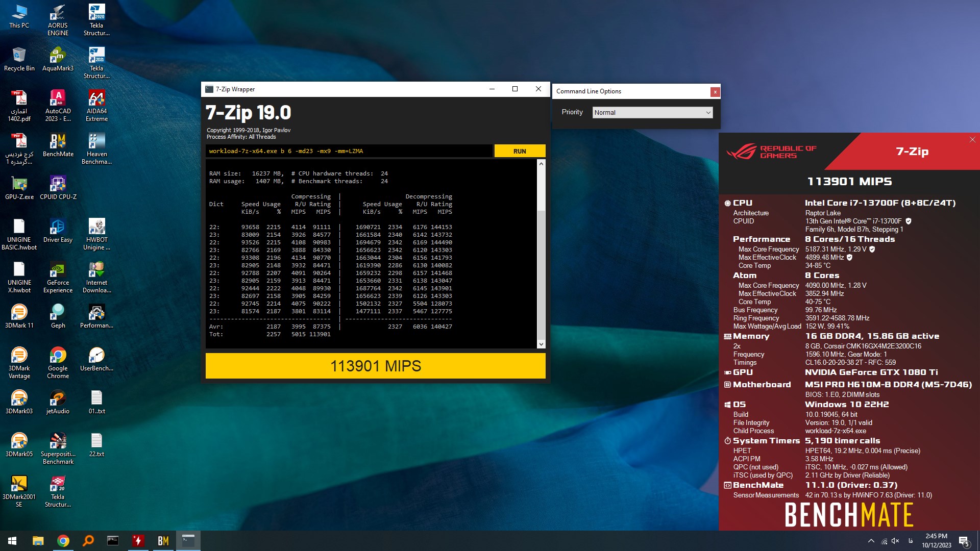This screenshot has width=980, height=551.
Task: Click the MSI PRO H610M-B DDR4 motherboard text
Action: [x=888, y=384]
